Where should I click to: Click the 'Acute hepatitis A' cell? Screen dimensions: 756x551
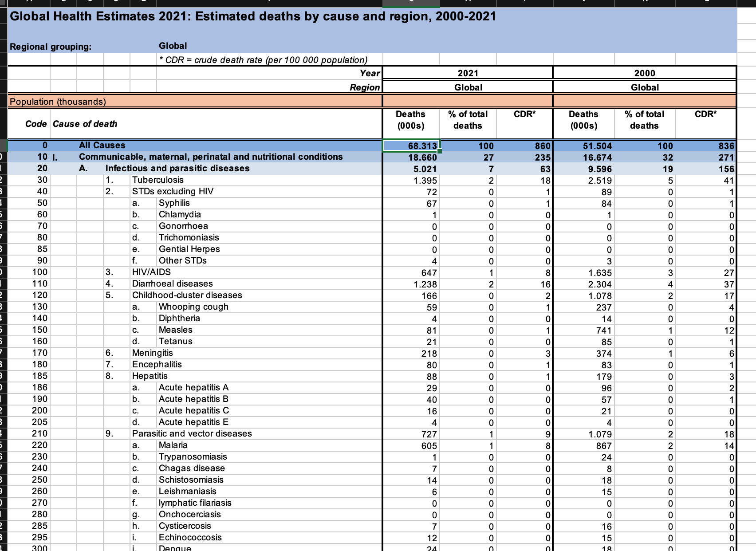(193, 387)
